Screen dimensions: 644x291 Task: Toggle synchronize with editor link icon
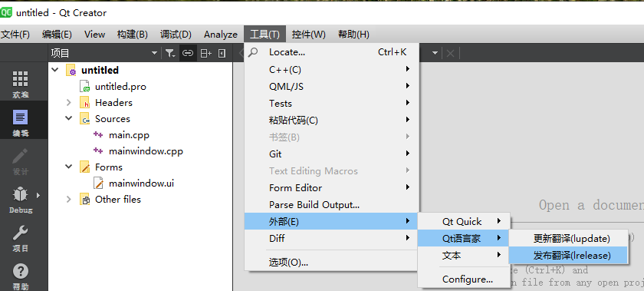pyautogui.click(x=188, y=53)
